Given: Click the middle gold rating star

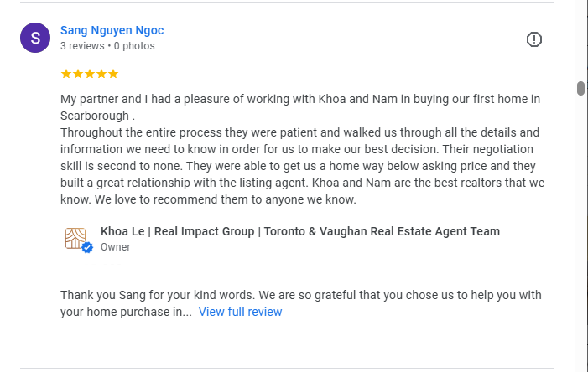Looking at the screenshot, I should pyautogui.click(x=90, y=74).
